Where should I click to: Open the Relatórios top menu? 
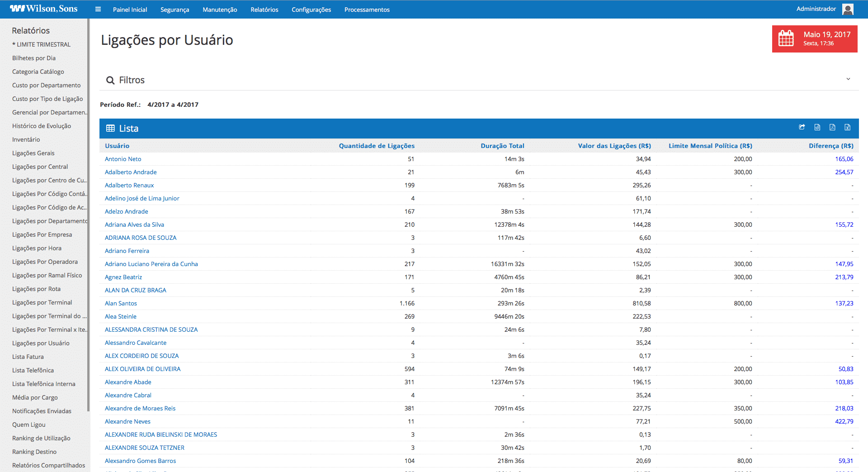click(264, 10)
